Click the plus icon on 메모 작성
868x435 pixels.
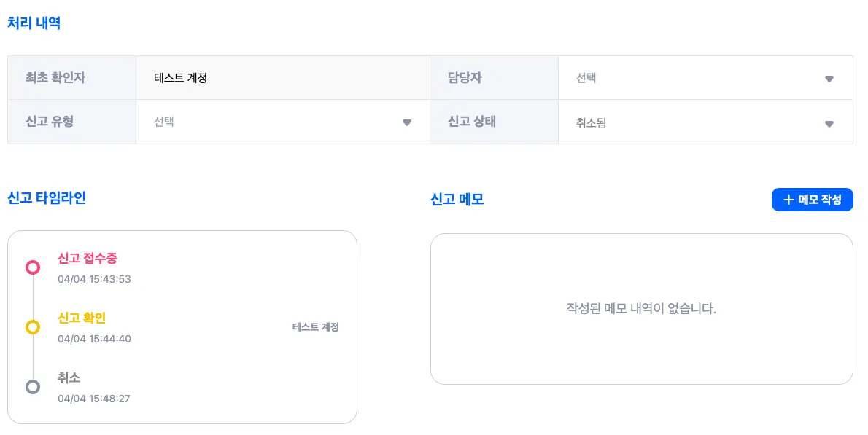(788, 200)
